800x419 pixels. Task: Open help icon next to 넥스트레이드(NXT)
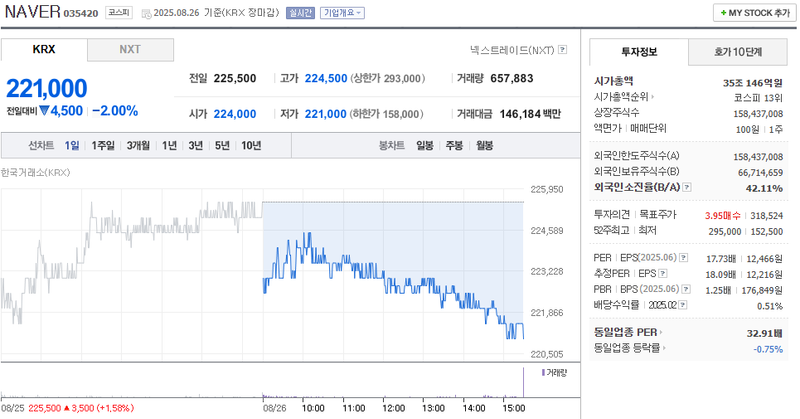(x=562, y=50)
